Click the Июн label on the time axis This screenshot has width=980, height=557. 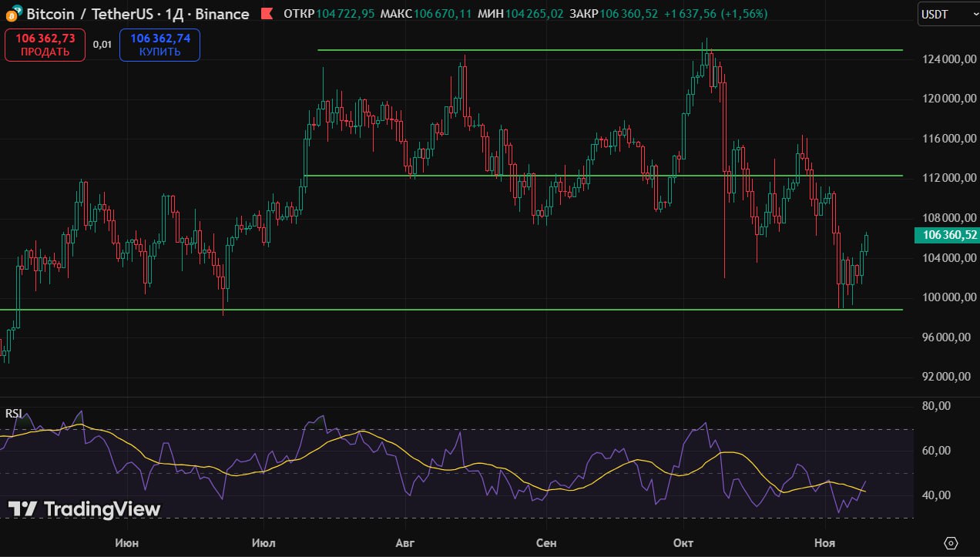pyautogui.click(x=126, y=543)
